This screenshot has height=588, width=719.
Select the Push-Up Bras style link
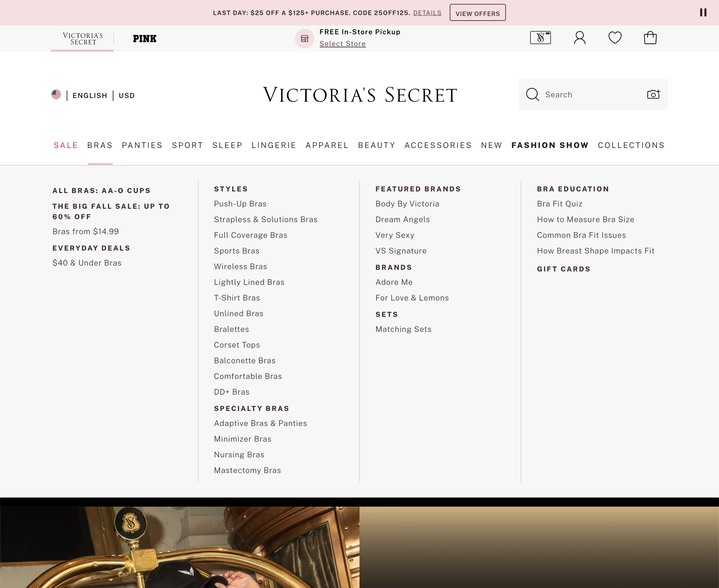click(240, 204)
